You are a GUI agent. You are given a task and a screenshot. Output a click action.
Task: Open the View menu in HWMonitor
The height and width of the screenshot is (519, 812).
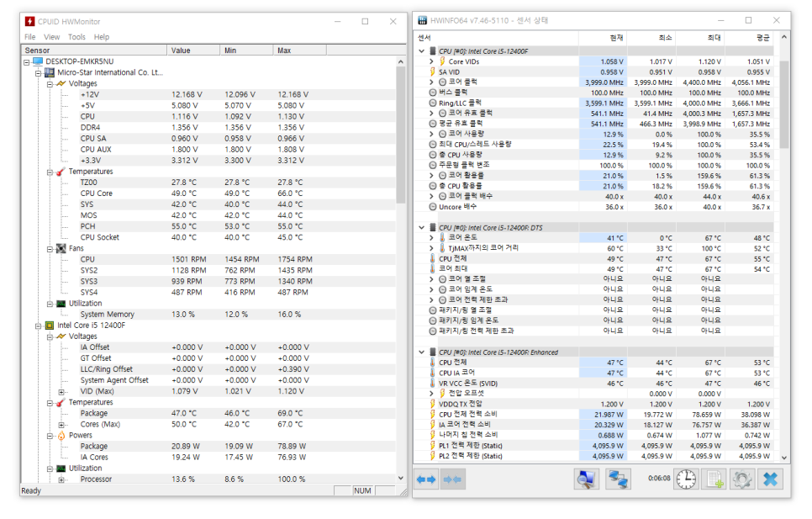(52, 37)
